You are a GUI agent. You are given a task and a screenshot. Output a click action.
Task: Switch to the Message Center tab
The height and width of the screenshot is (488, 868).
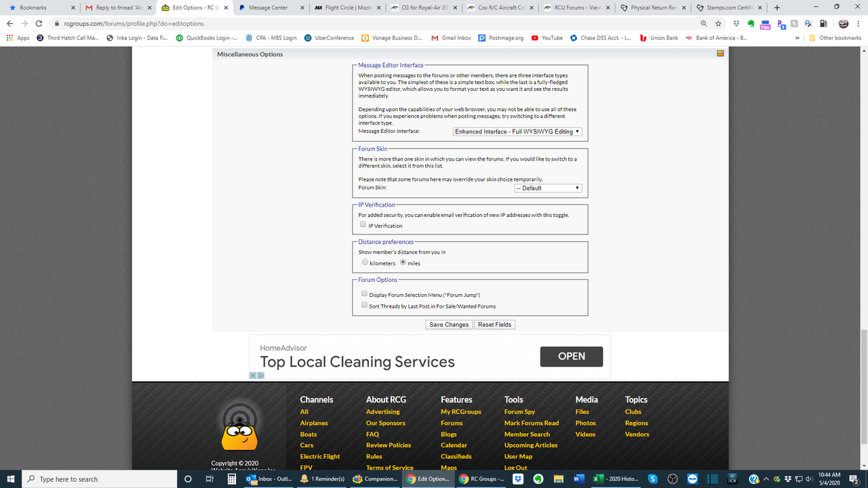(x=268, y=9)
